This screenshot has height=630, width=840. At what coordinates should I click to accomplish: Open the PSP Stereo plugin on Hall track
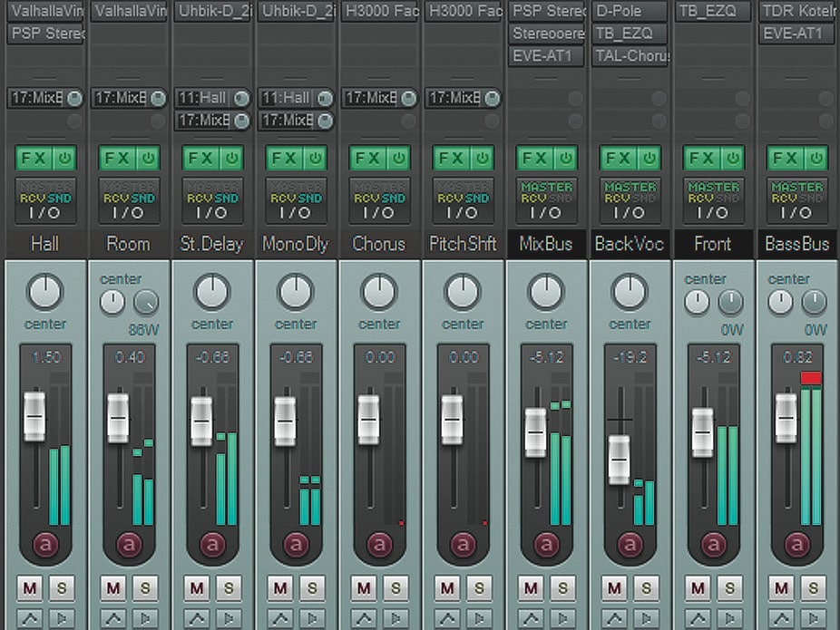coord(45,34)
